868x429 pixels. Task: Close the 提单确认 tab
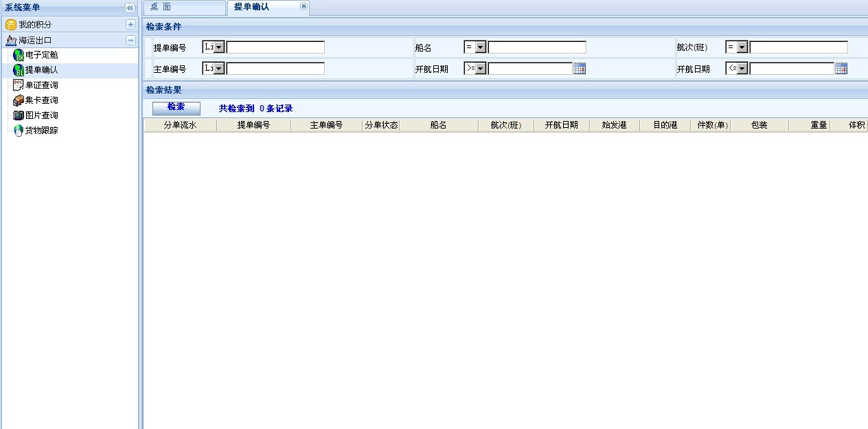coord(304,6)
